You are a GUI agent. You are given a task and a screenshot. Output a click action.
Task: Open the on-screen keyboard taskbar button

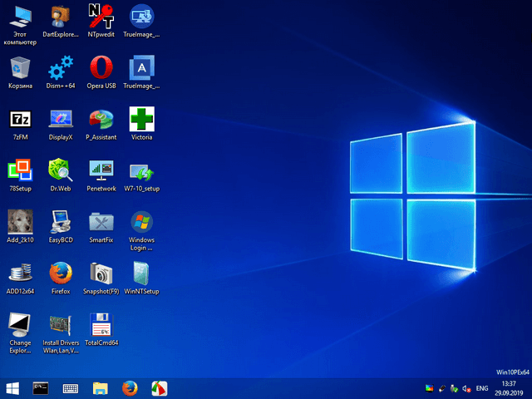(71, 387)
